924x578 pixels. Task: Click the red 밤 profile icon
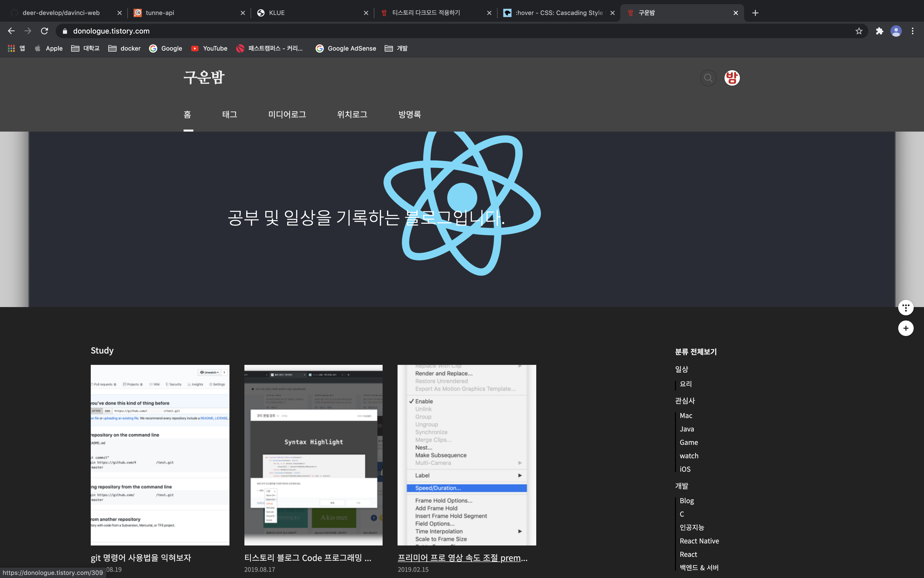732,78
